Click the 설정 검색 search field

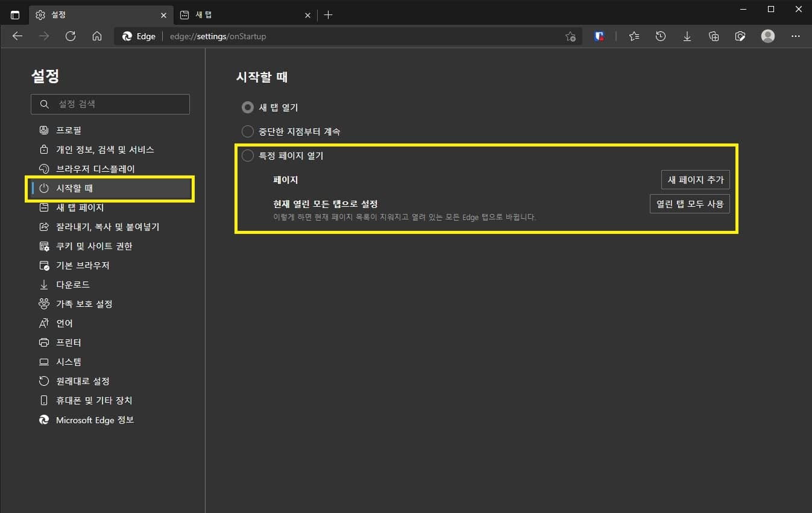[x=110, y=104]
